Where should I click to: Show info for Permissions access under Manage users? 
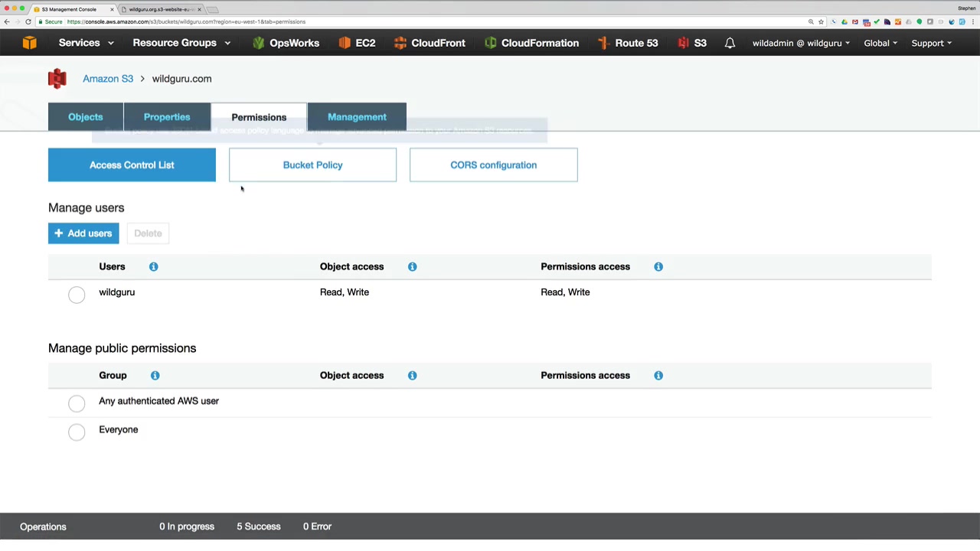coord(658,266)
